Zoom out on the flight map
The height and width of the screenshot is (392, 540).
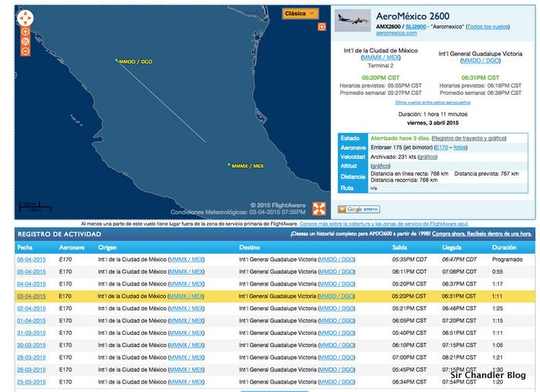[25, 52]
